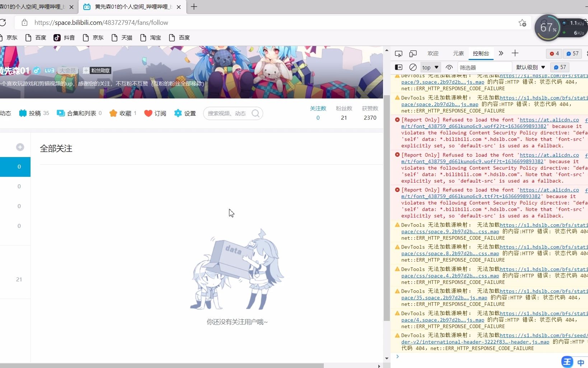Click the red error count badge showing 4

click(x=554, y=54)
